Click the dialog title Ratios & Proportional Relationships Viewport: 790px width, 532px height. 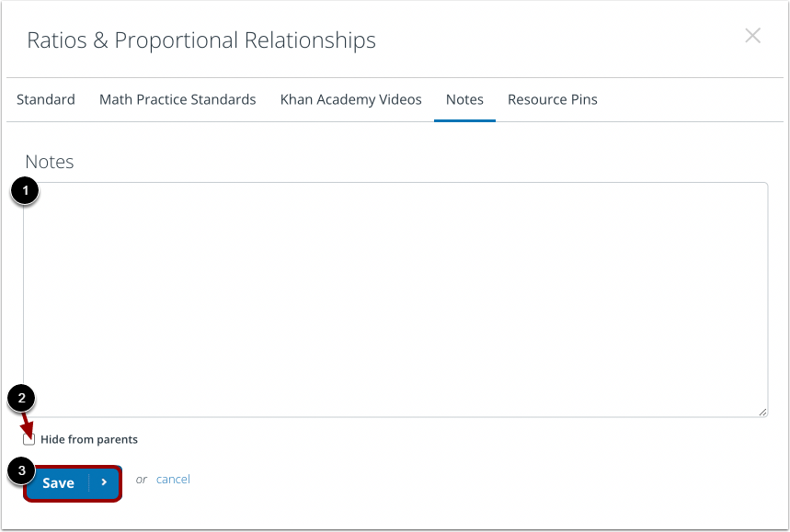[200, 40]
